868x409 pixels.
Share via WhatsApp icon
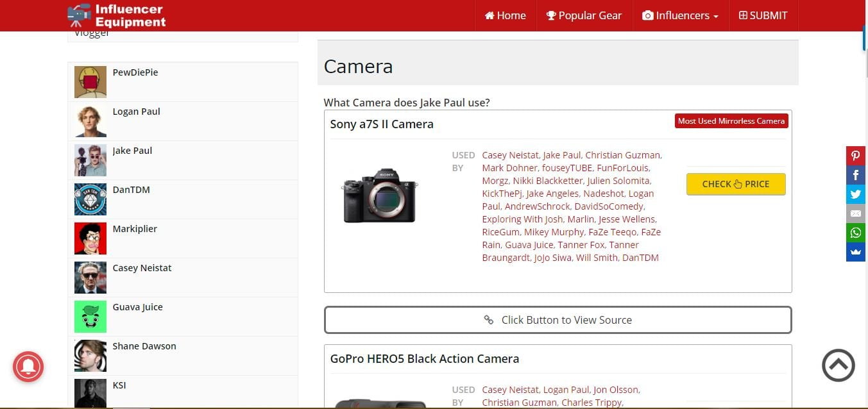(x=856, y=233)
